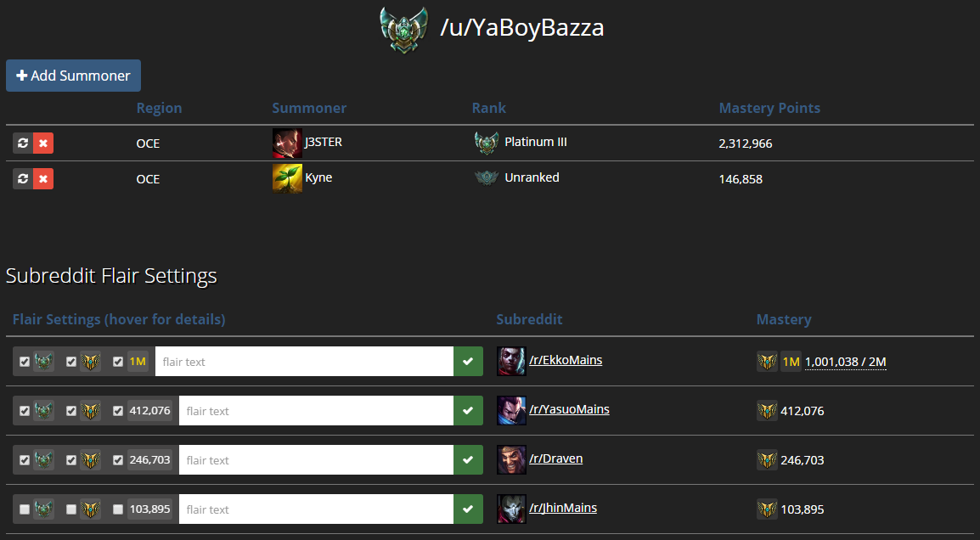Toggle mastery icon checkbox for YasuoMains
The height and width of the screenshot is (540, 980).
pyautogui.click(x=71, y=411)
